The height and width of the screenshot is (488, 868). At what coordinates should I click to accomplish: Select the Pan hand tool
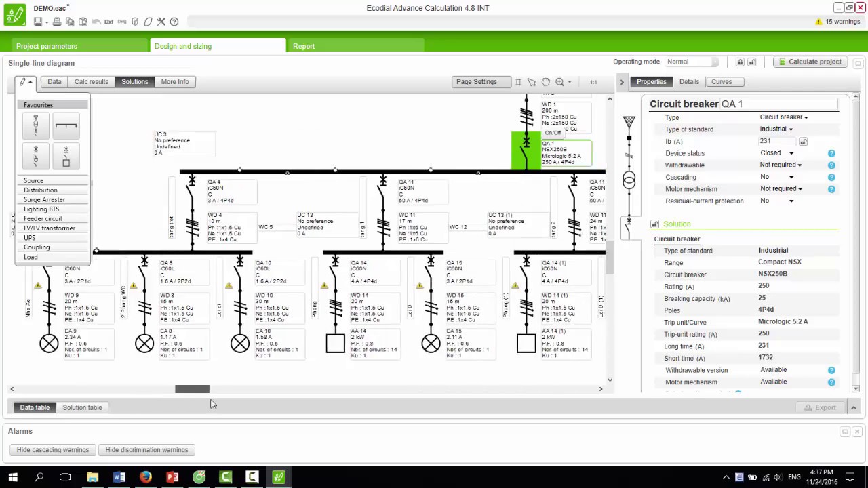click(545, 82)
